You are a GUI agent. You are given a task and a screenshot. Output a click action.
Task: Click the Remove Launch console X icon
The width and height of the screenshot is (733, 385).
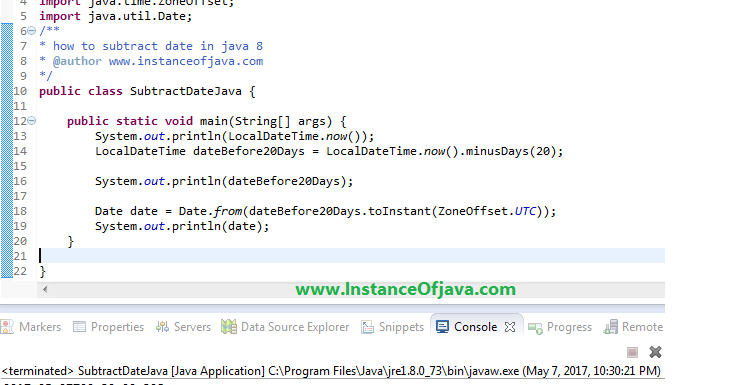pyautogui.click(x=655, y=352)
